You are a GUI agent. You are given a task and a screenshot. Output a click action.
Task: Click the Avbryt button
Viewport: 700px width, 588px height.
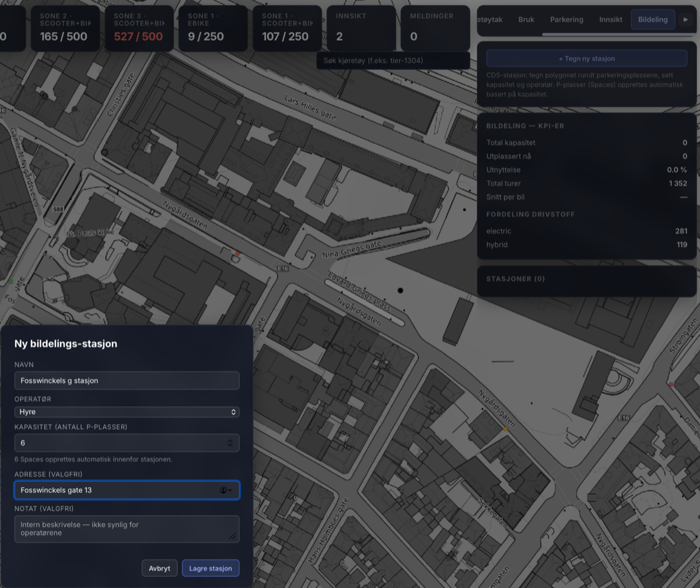[159, 568]
